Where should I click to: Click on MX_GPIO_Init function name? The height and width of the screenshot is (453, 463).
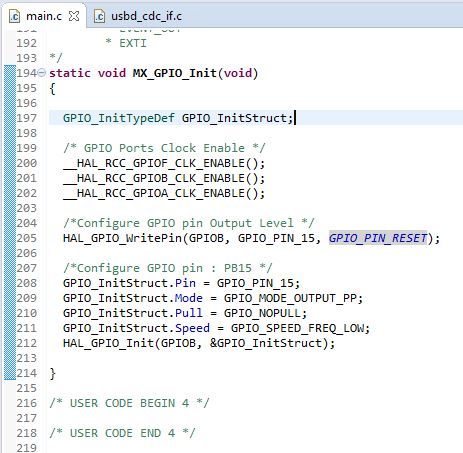[175, 73]
